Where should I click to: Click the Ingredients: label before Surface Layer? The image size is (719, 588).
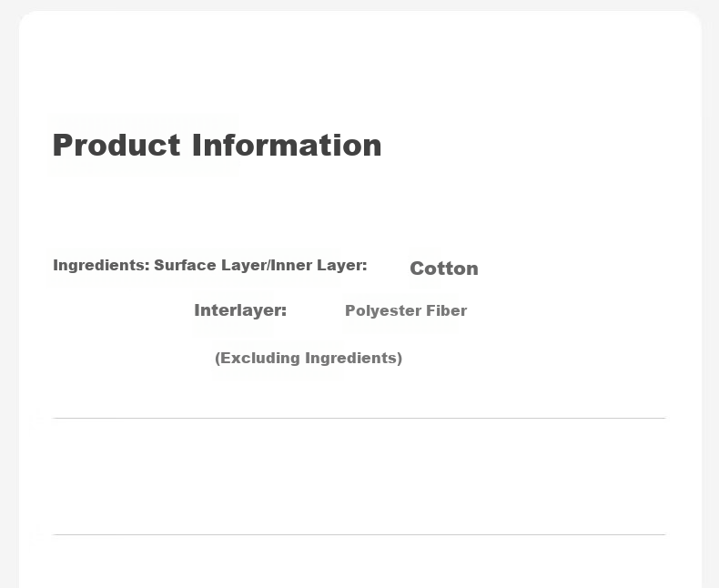click(x=101, y=265)
